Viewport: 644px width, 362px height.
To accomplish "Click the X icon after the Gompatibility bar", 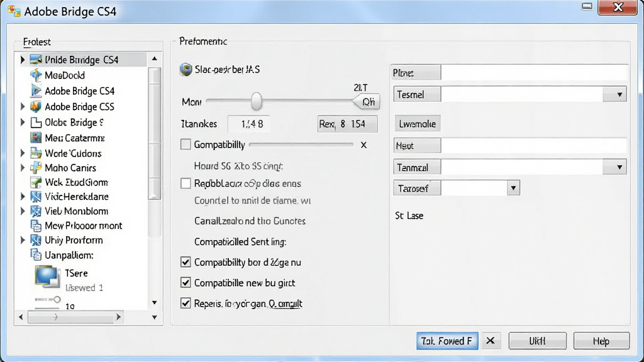I will point(364,145).
